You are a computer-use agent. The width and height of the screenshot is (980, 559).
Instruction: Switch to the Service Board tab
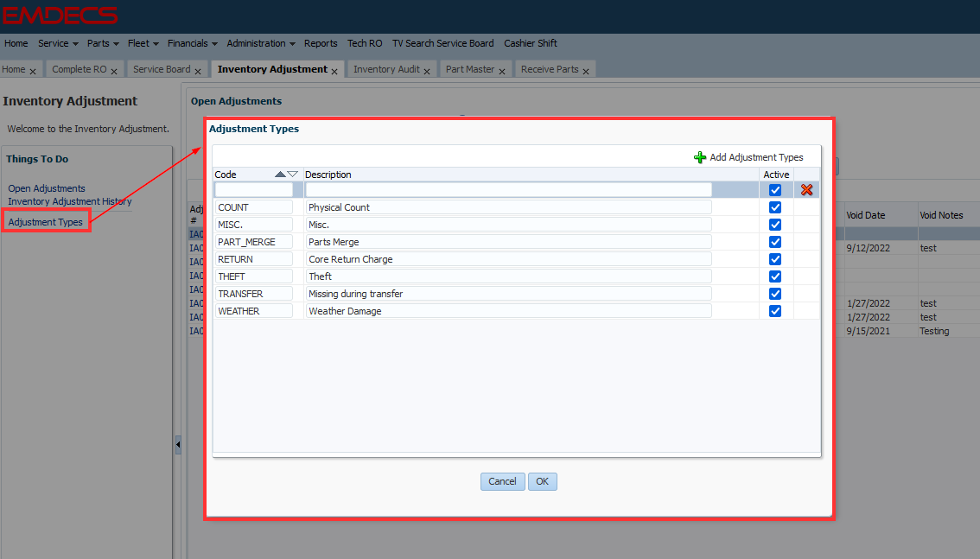[x=162, y=69]
